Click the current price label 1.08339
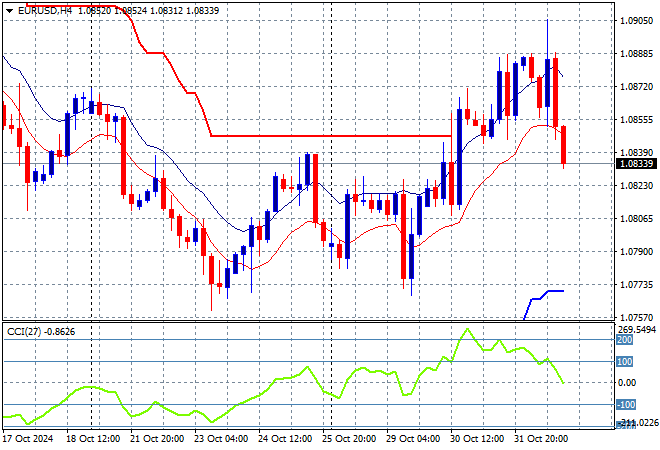Screen dimensions: 660x450 [x=636, y=164]
